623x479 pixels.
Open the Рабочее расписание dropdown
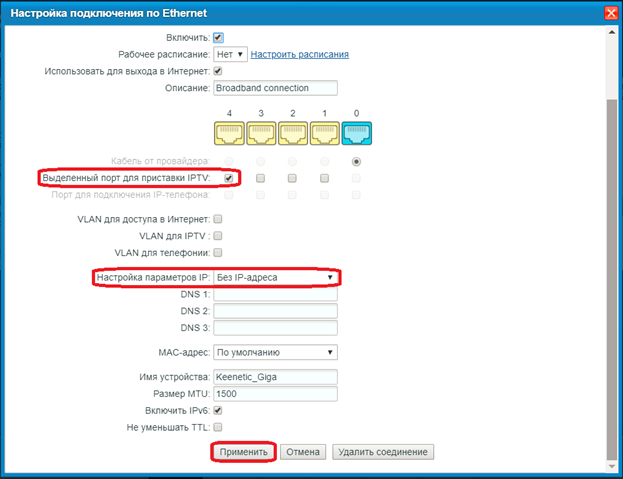pyautogui.click(x=230, y=54)
